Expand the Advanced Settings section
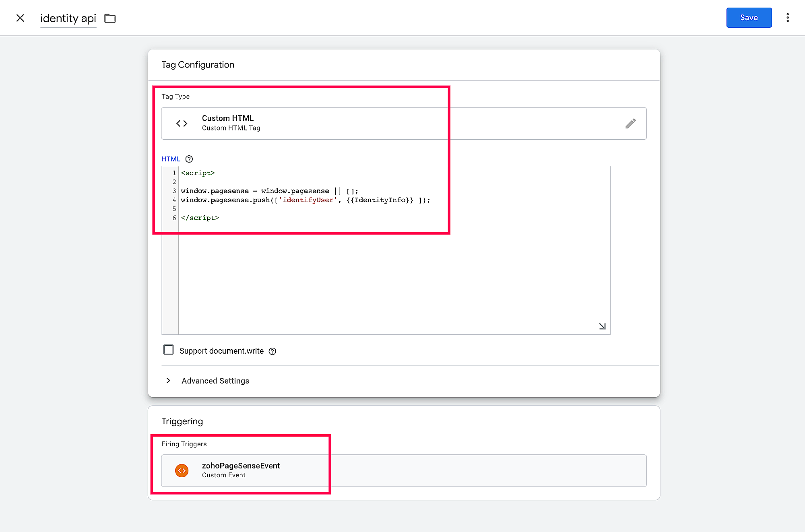805x532 pixels. (168, 381)
